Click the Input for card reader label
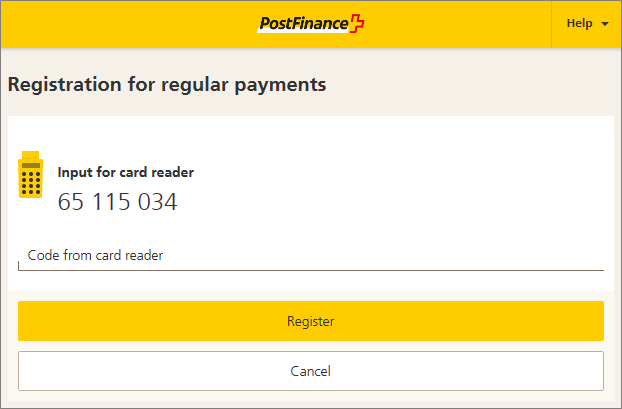The height and width of the screenshot is (409, 622). click(x=126, y=172)
